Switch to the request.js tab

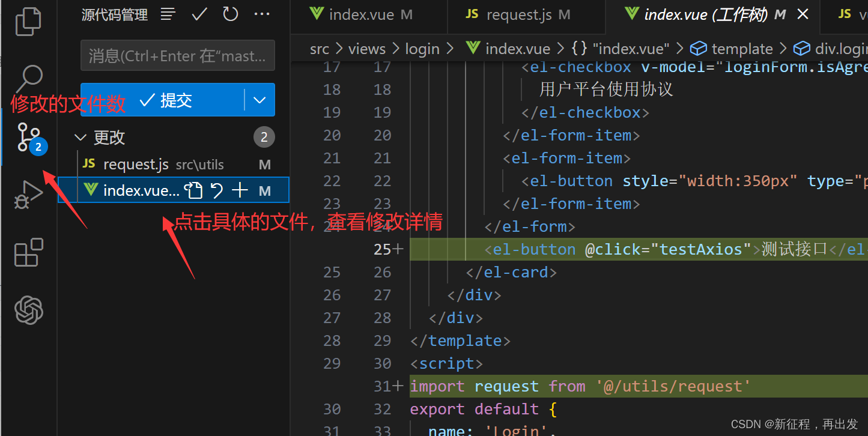coord(518,15)
